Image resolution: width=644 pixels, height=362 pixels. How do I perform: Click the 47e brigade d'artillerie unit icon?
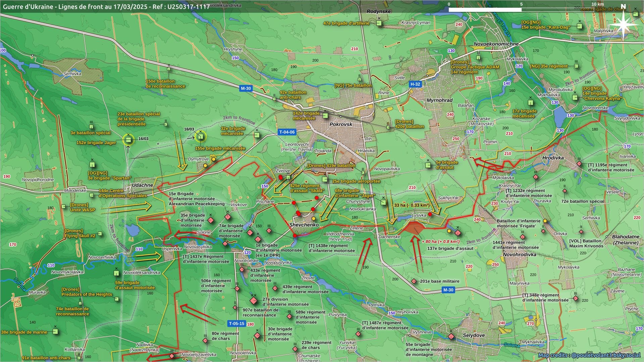click(x=379, y=23)
